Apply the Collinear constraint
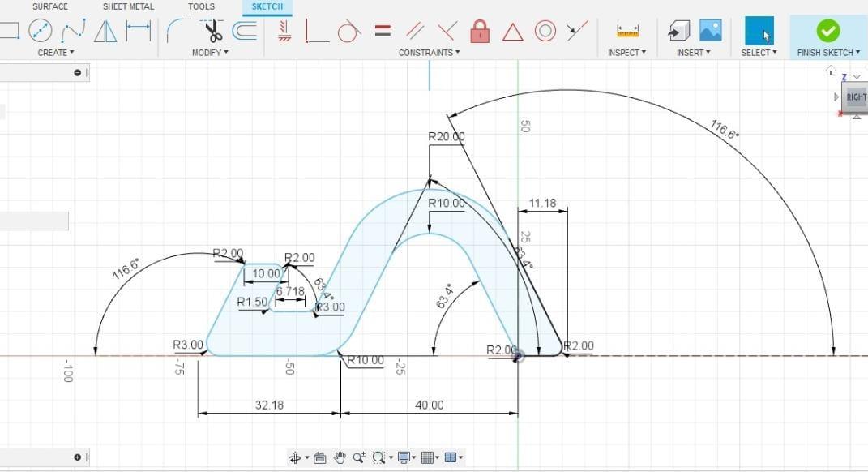868x472 pixels. point(577,31)
